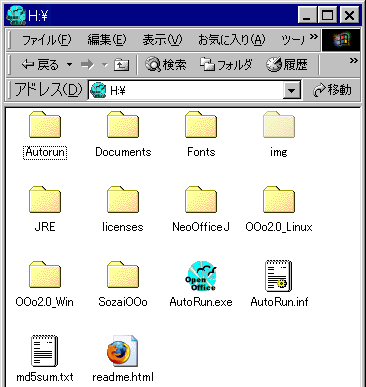Click the licenses folder name
Screen dimensions: 366x387
coord(123,227)
